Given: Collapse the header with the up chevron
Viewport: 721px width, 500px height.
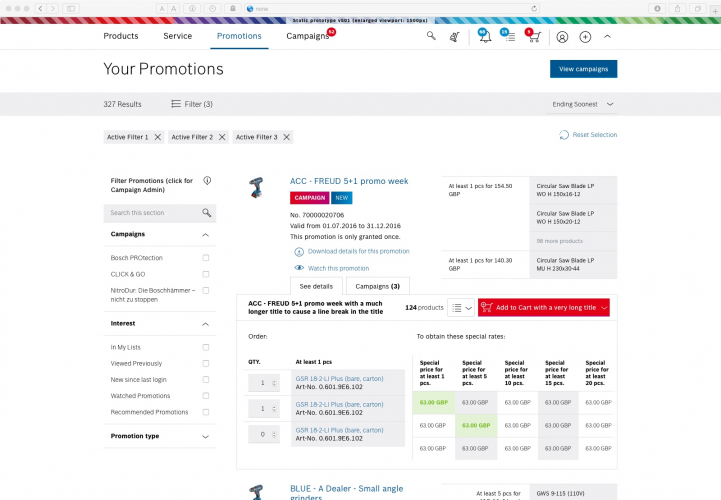Looking at the screenshot, I should pos(607,36).
